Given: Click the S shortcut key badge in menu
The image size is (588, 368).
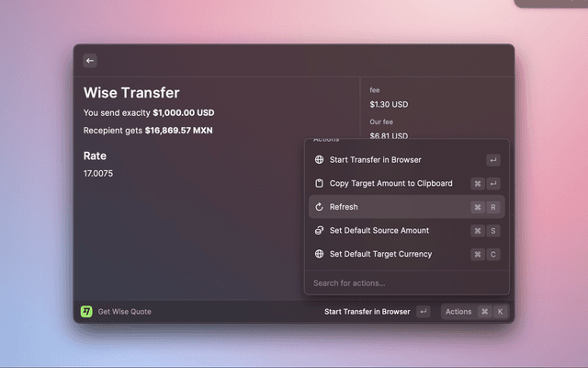Looking at the screenshot, I should (x=493, y=230).
